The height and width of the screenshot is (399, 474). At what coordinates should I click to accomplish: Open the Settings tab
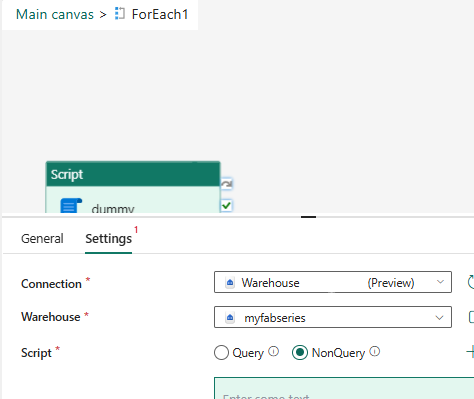[109, 239]
